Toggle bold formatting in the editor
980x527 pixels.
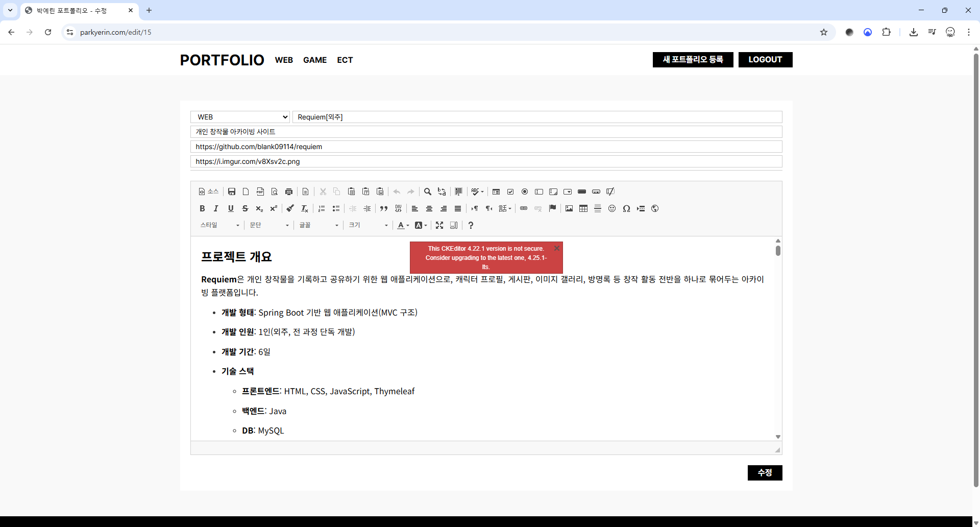[x=202, y=208]
